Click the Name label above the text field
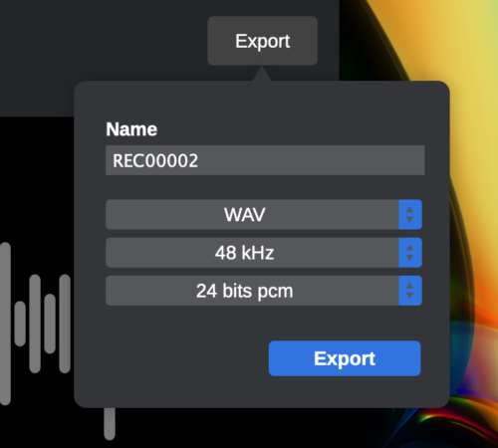The height and width of the screenshot is (448, 498). point(131,129)
